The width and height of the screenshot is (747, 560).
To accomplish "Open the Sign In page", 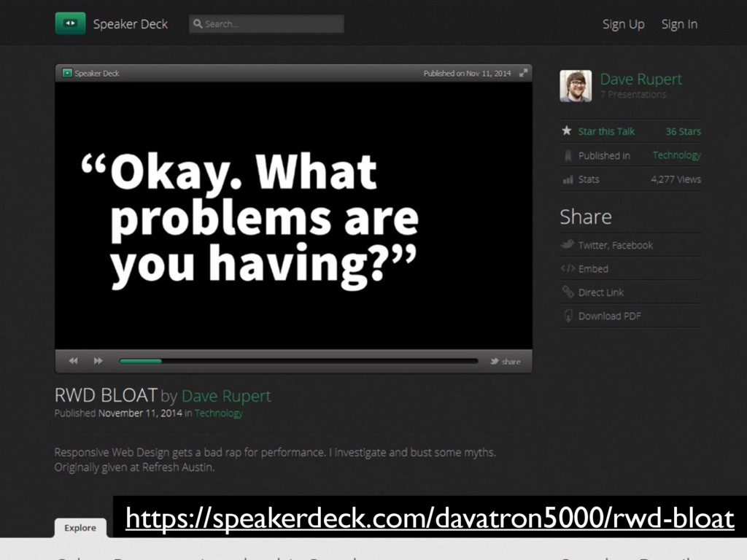I will (679, 24).
